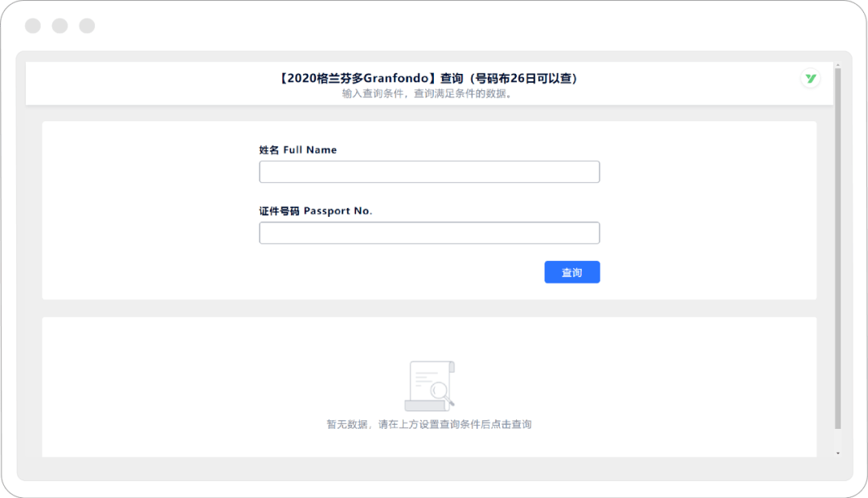
Task: Click the 证件号码 Passport No. label
Action: click(315, 210)
